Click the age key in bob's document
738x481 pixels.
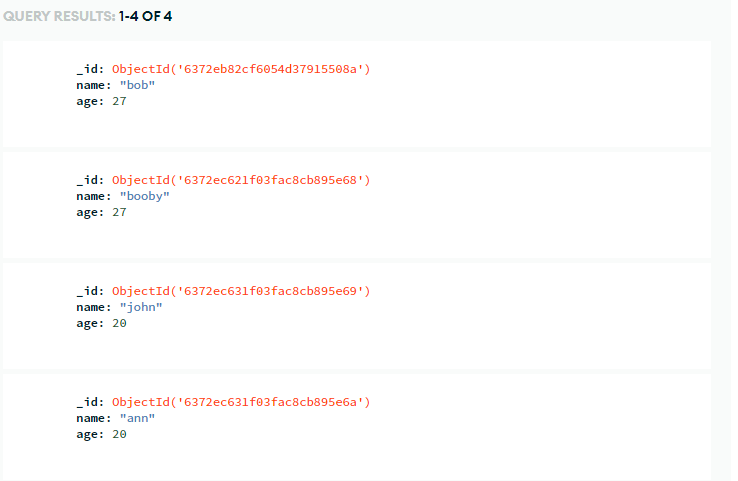click(90, 102)
